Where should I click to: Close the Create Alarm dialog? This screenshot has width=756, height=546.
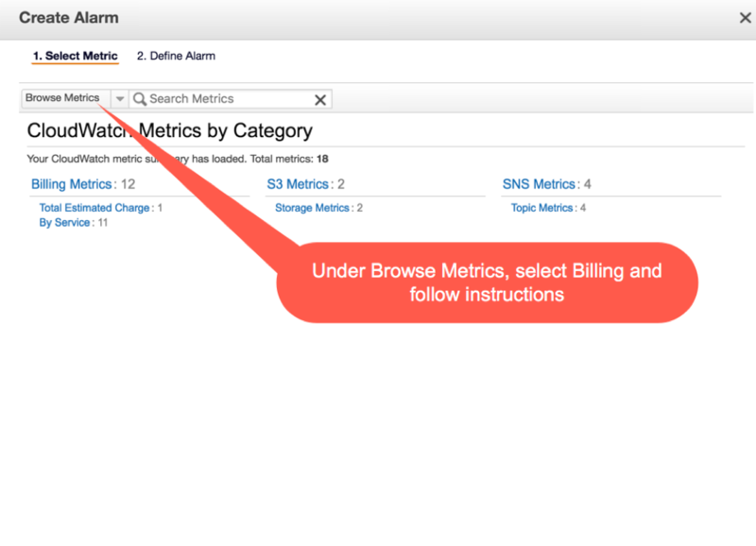tap(745, 18)
